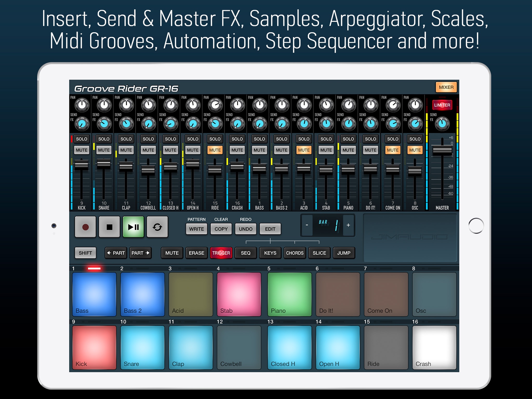Tap the white Crash pad
The height and width of the screenshot is (399, 532).
[434, 348]
